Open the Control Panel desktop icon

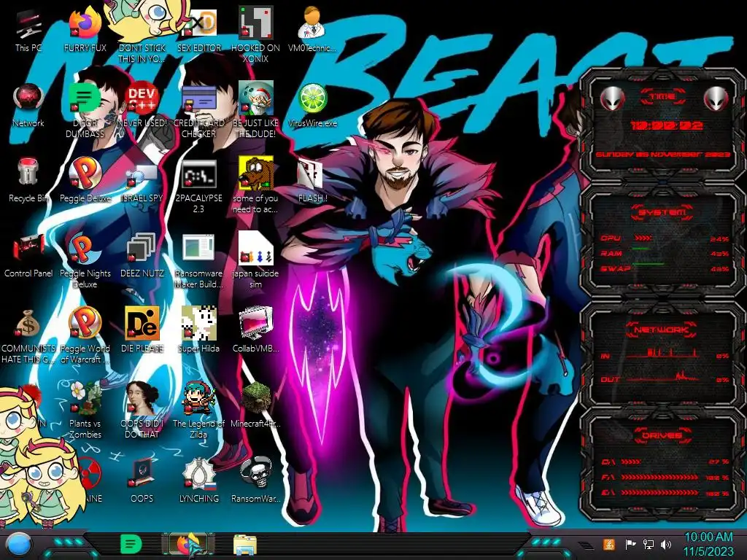tap(28, 256)
